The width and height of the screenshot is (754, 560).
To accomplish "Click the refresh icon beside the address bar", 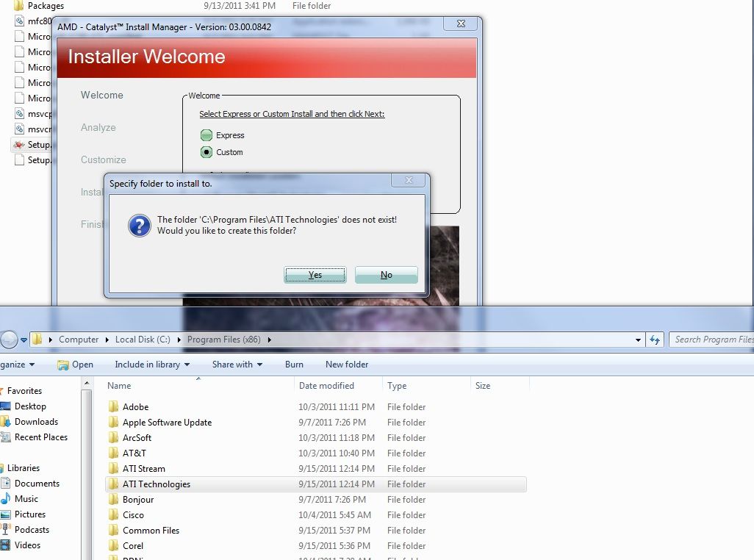I will tap(655, 340).
